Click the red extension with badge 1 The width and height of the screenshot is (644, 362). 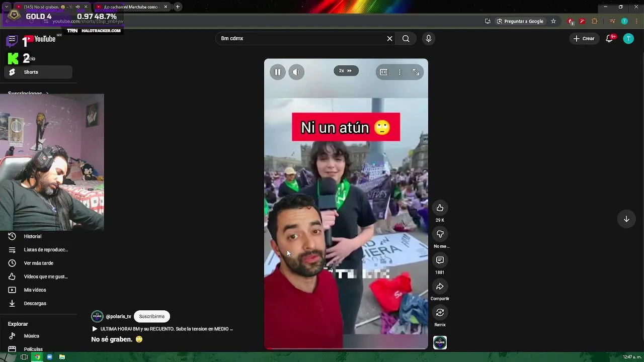coord(571,21)
